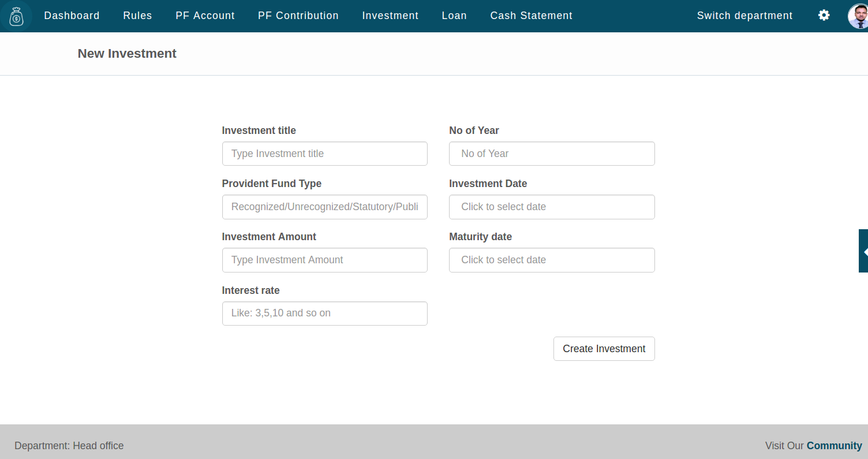Open the PF Contribution menu
868x459 pixels.
298,16
